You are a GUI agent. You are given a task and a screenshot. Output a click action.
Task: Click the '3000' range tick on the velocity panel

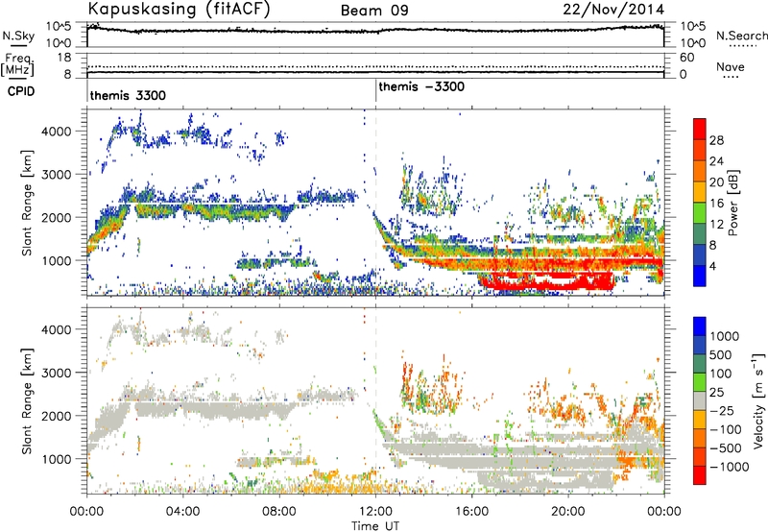pyautogui.click(x=56, y=373)
